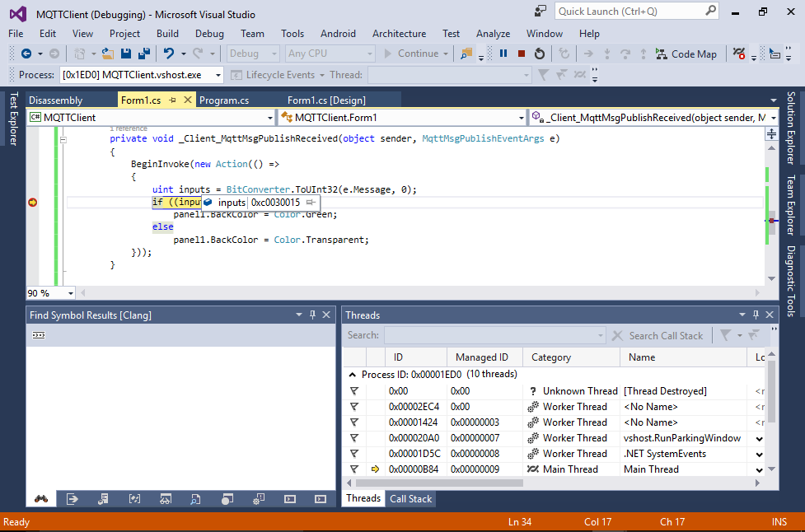805x532 pixels.
Task: Toggle flag on thread 0x000020A0
Action: [354, 438]
